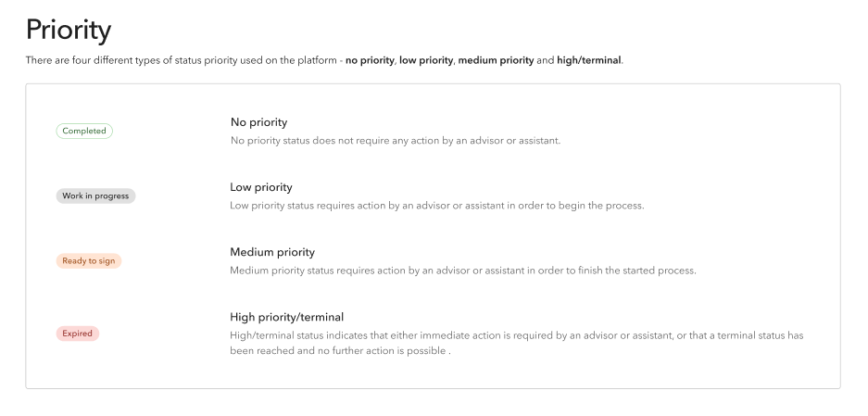Click the "in order to begin the process" description
Screen dimensions: 868x416
(x=436, y=206)
